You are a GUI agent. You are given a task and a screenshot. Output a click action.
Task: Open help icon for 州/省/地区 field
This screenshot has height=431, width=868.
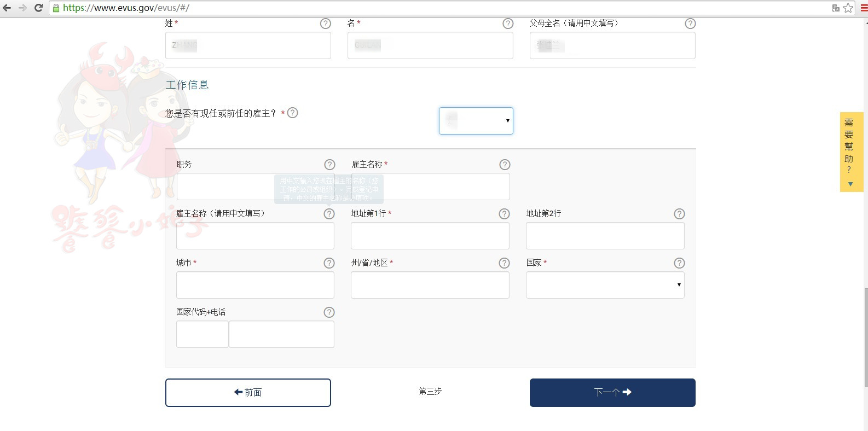click(504, 263)
